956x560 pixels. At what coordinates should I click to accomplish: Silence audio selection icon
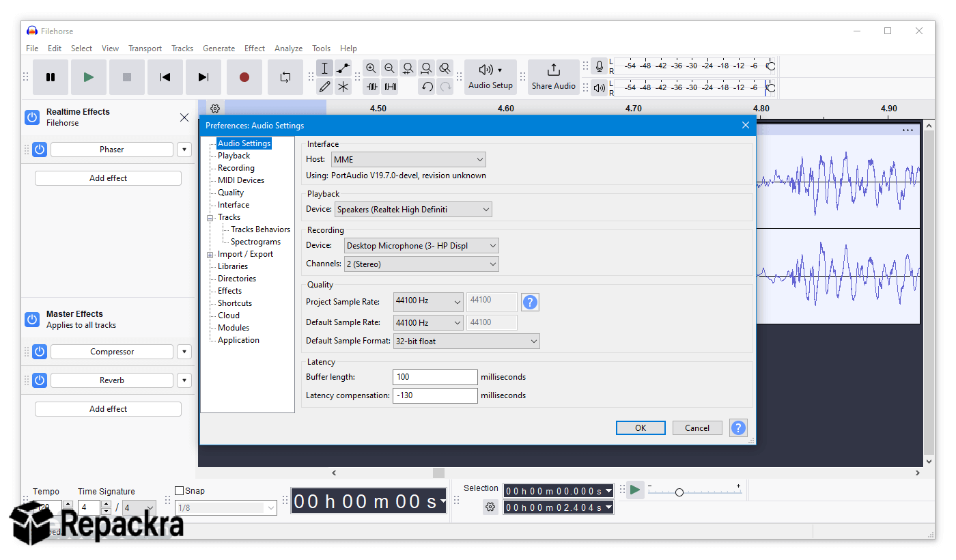click(x=390, y=87)
